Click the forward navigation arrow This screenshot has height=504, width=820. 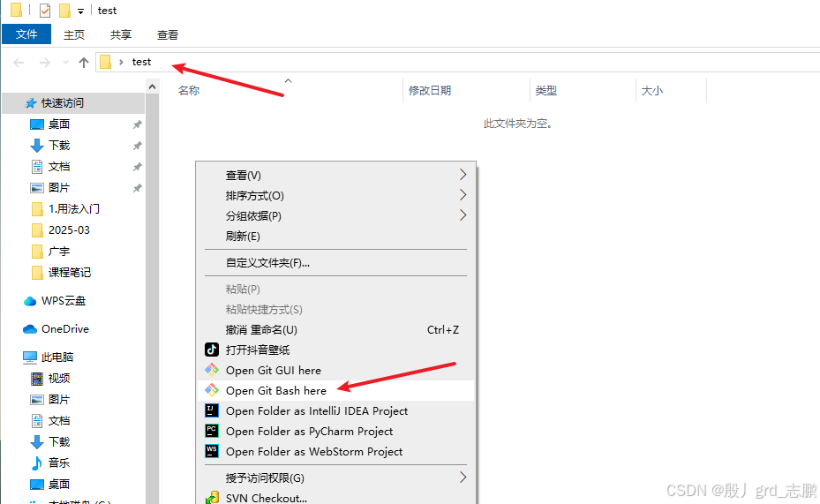point(45,63)
